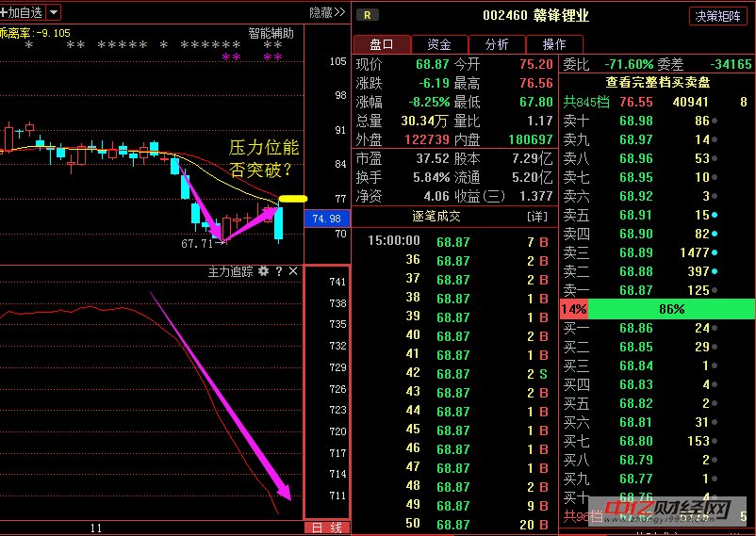The height and width of the screenshot is (536, 756).
Task: Click the 涨幅 value -8.25%
Action: 429,102
